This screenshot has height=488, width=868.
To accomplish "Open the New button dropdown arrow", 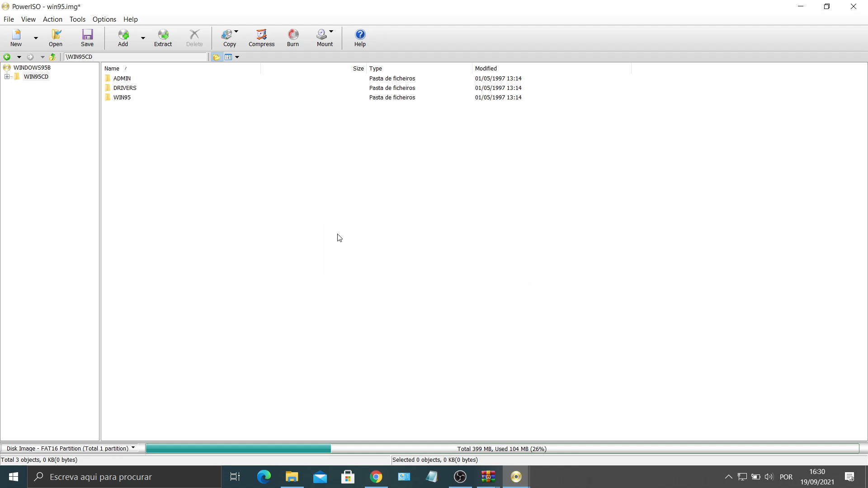I will click(36, 38).
